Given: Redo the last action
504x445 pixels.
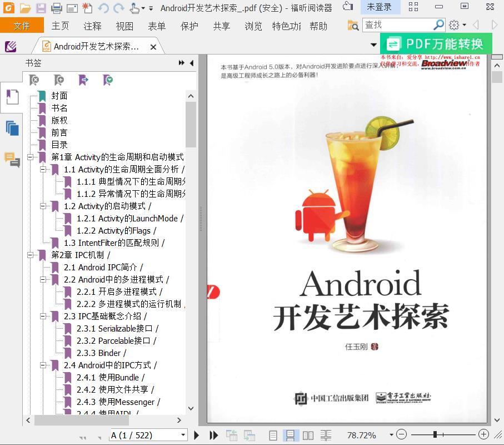Looking at the screenshot, I should [x=119, y=8].
